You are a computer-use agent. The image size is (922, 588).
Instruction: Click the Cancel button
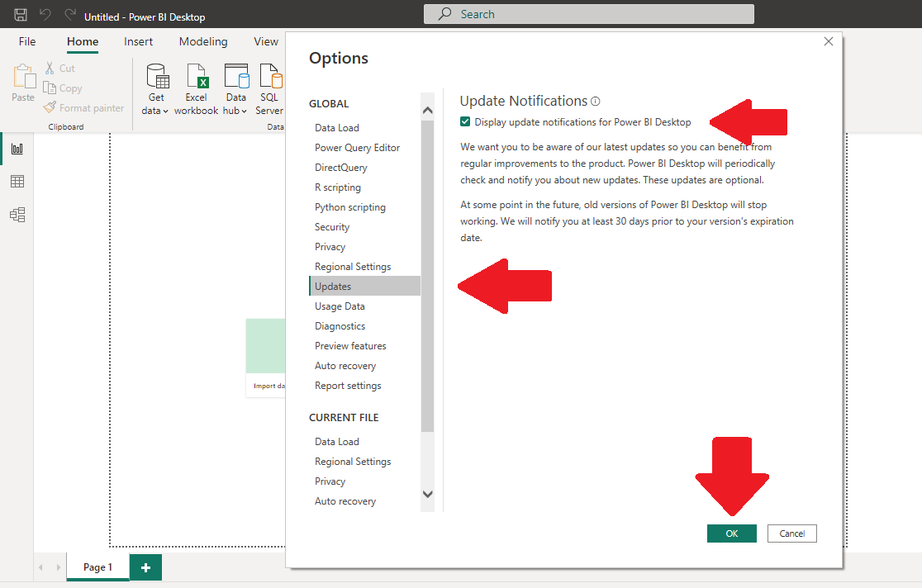point(792,533)
